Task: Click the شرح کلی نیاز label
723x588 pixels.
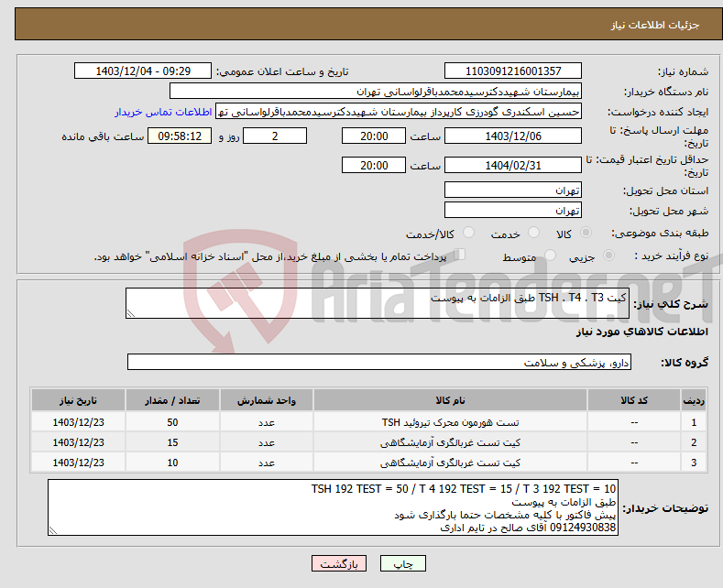Action: click(671, 304)
